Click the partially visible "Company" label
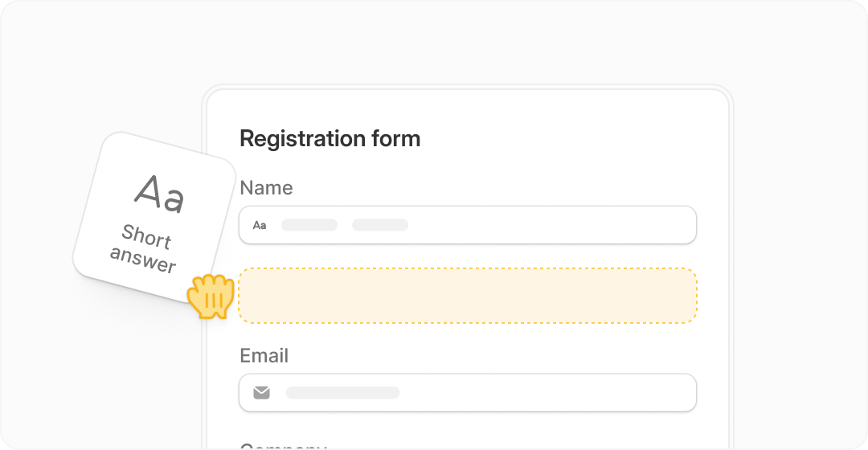This screenshot has height=450, width=868. (283, 445)
